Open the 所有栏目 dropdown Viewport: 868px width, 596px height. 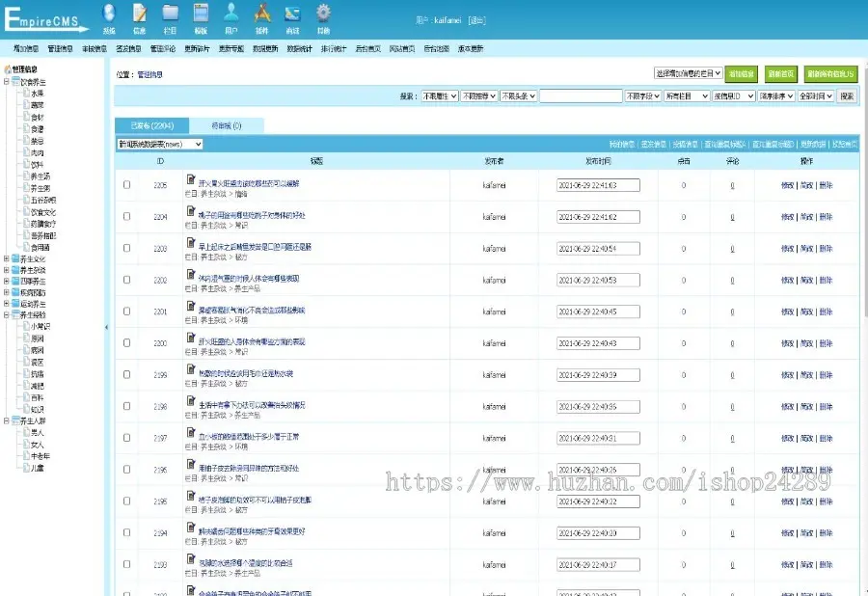point(687,96)
